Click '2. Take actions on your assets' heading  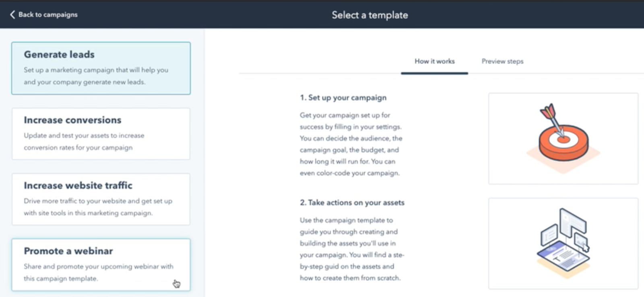pyautogui.click(x=352, y=203)
